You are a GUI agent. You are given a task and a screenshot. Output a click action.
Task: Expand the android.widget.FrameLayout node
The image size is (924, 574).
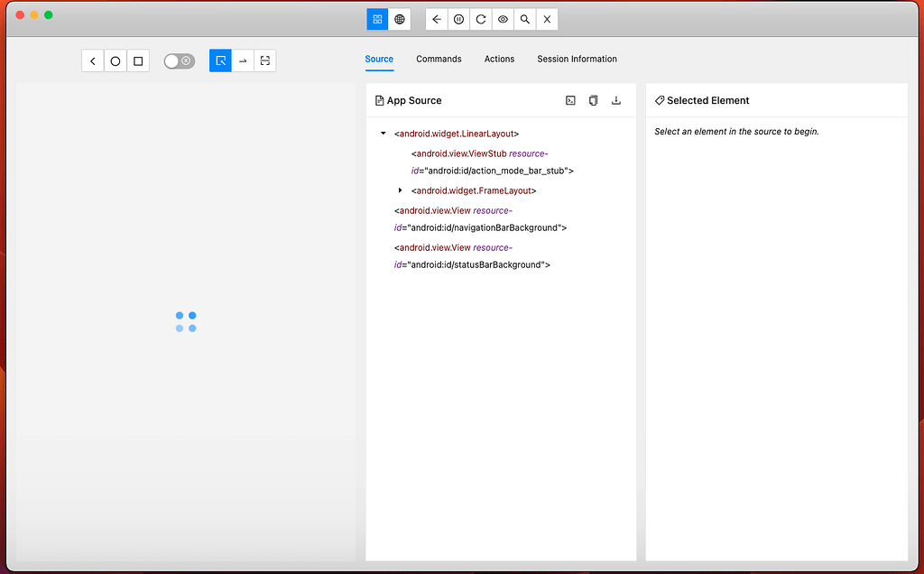coord(401,190)
